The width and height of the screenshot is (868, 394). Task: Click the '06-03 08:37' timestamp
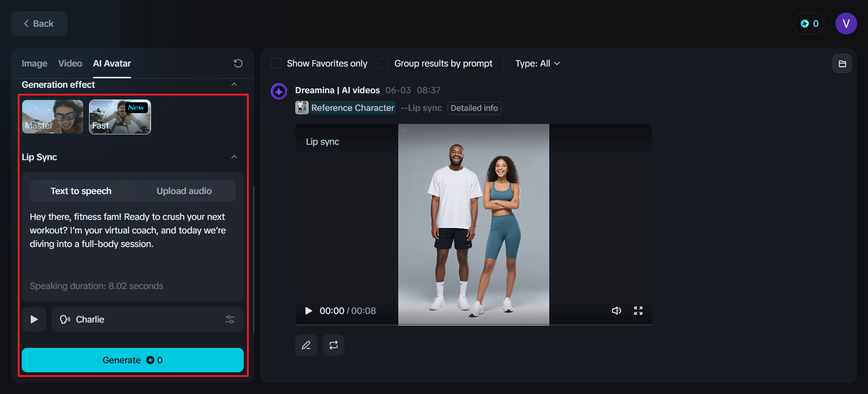413,90
